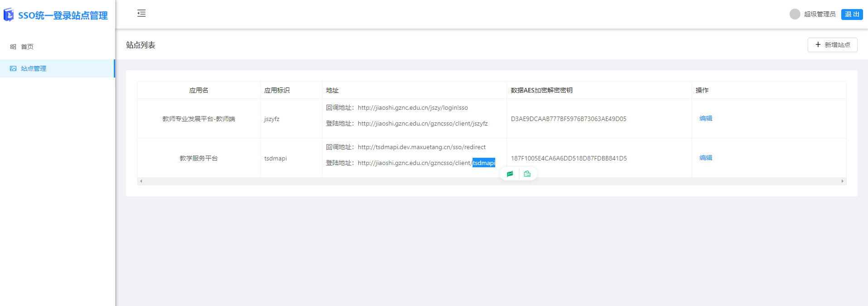Click AES key 187F1005E4CA6A6DD518D87FDBB841D5
Screen dimensions: 868x306
pos(569,158)
